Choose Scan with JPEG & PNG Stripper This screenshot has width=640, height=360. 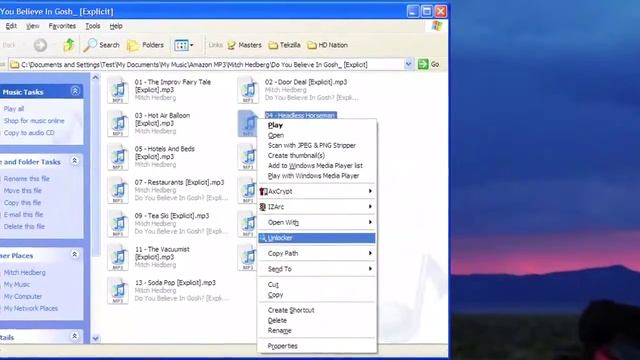click(317, 145)
